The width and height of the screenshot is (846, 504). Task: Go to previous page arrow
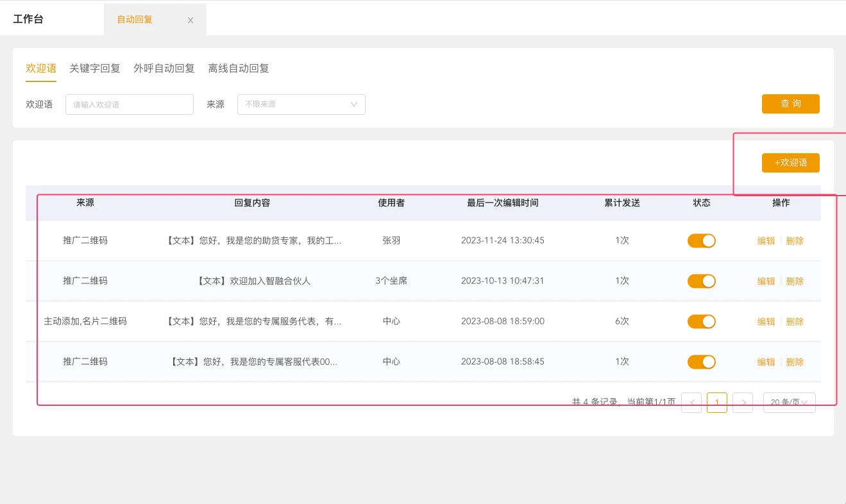[x=691, y=403]
